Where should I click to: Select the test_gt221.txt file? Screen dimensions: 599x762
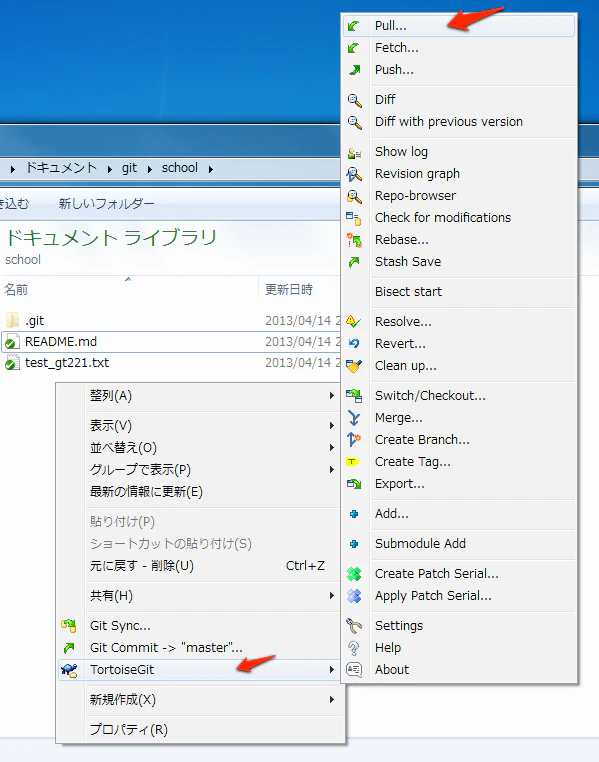170,363
